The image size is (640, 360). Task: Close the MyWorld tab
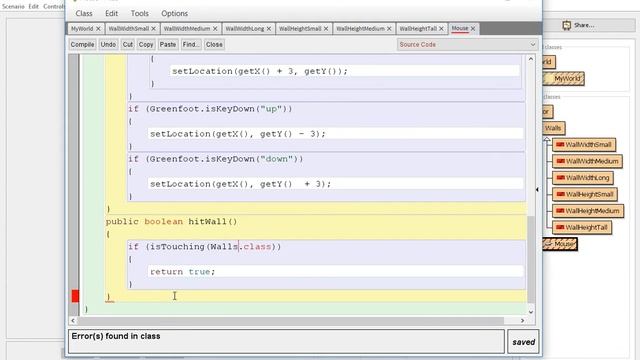(x=98, y=29)
